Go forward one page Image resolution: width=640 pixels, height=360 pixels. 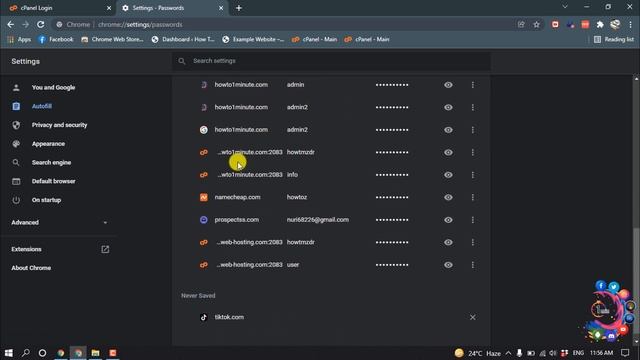point(25,24)
